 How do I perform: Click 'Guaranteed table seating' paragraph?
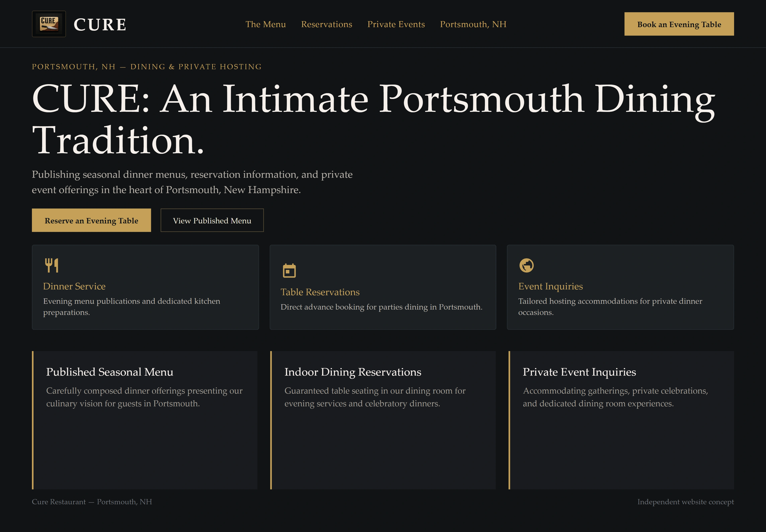375,397
